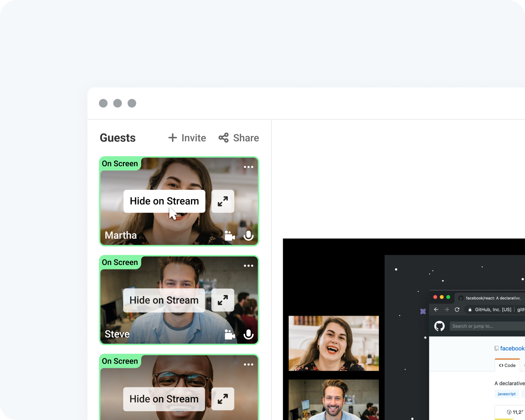Viewport: 525px width, 420px height.
Task: Click the Guests heading
Action: [118, 138]
